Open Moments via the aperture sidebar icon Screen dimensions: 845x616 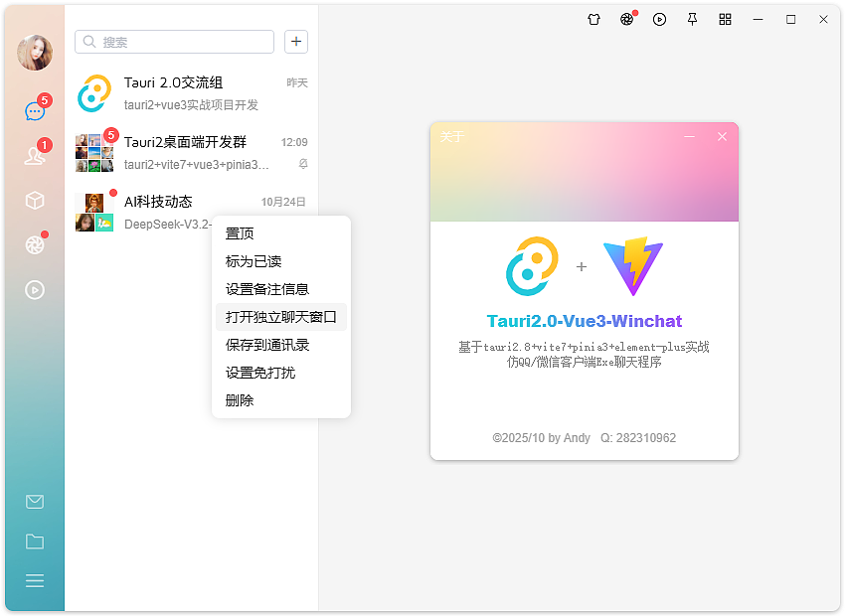[35, 244]
